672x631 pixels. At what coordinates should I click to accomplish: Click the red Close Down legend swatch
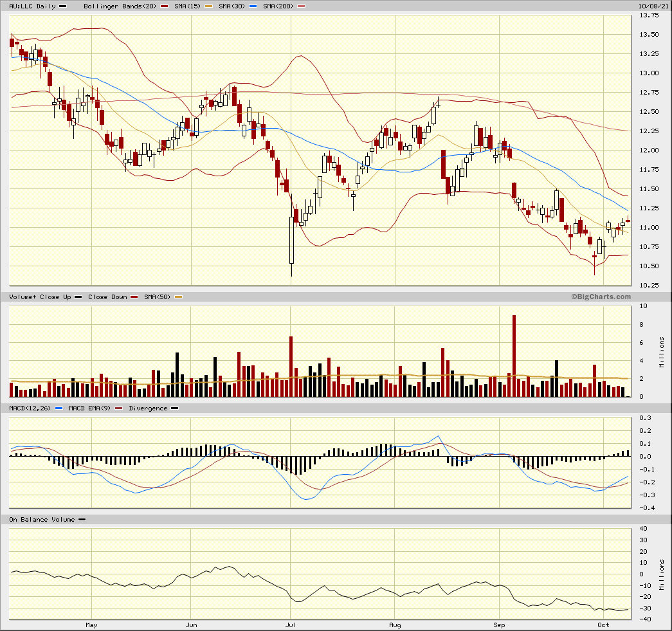[x=134, y=297]
